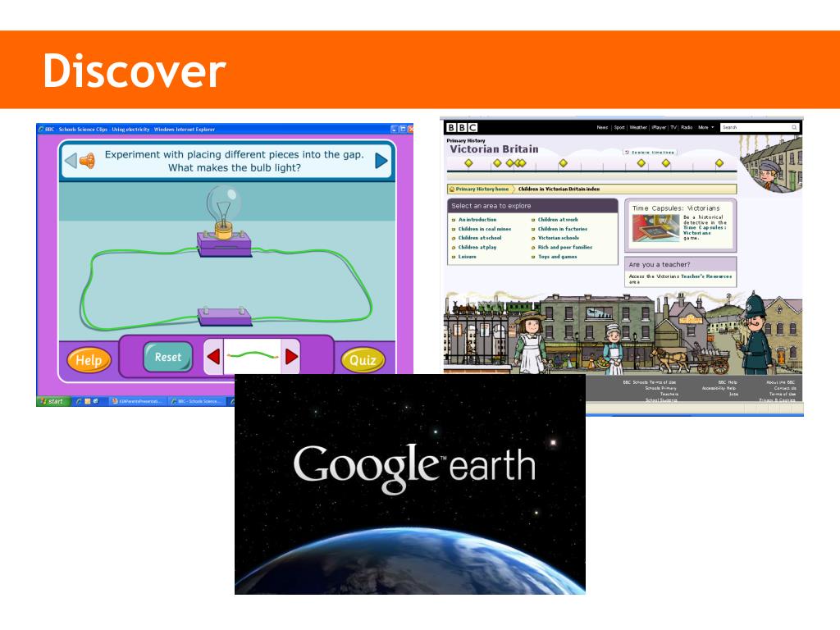Click Children in Victorian Britain index breadcrumb
The width and height of the screenshot is (840, 630).
(559, 189)
